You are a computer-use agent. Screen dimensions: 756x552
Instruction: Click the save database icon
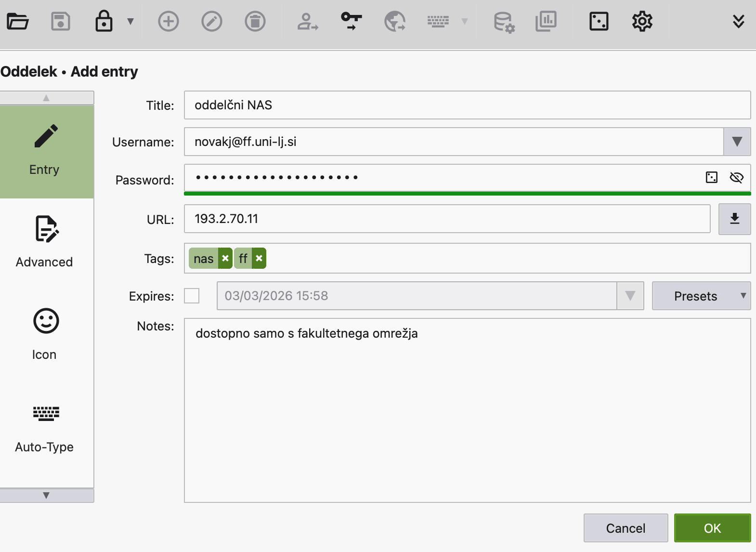pos(61,21)
